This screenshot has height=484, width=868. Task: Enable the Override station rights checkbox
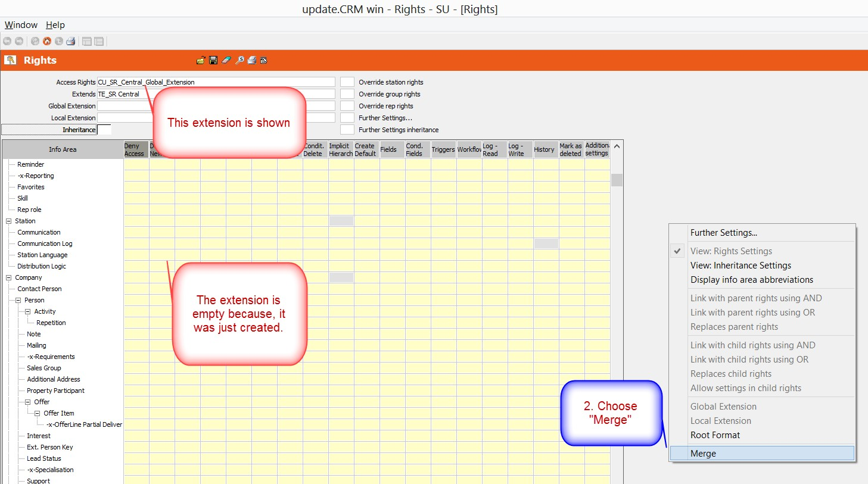tap(347, 82)
